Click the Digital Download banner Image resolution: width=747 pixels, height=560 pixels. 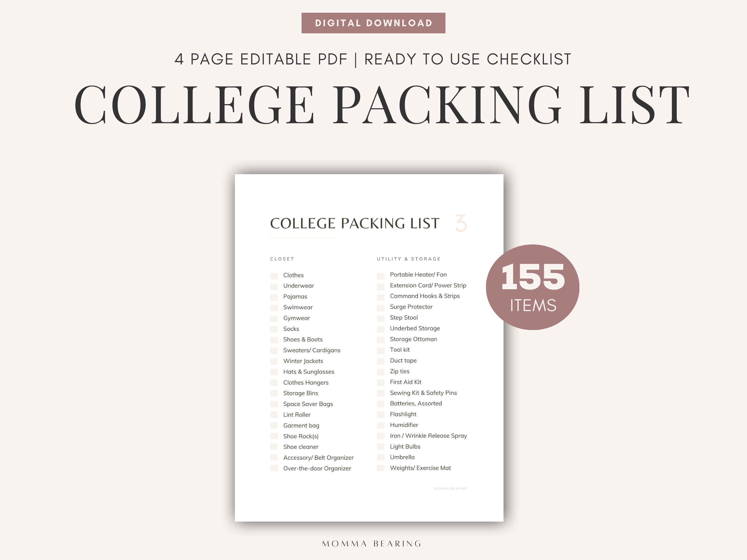coord(373,23)
